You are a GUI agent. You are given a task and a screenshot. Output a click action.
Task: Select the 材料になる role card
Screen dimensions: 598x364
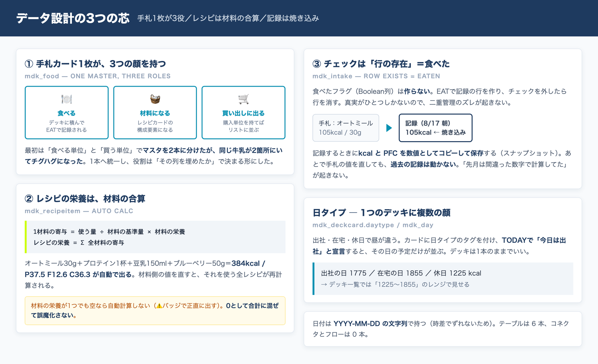pyautogui.click(x=155, y=112)
